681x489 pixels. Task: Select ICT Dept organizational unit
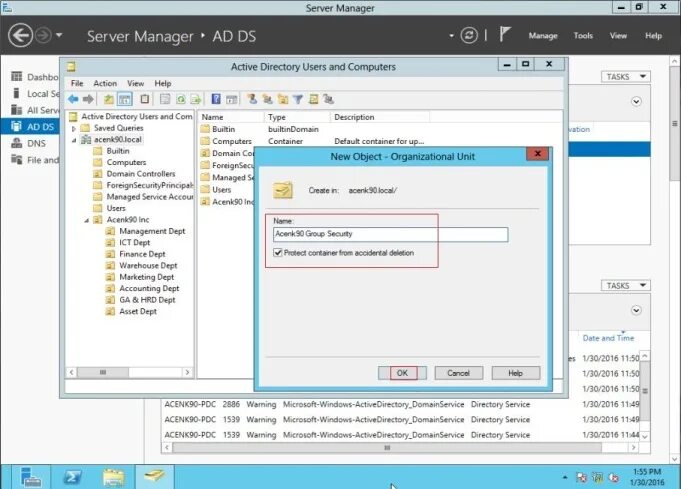pos(135,243)
